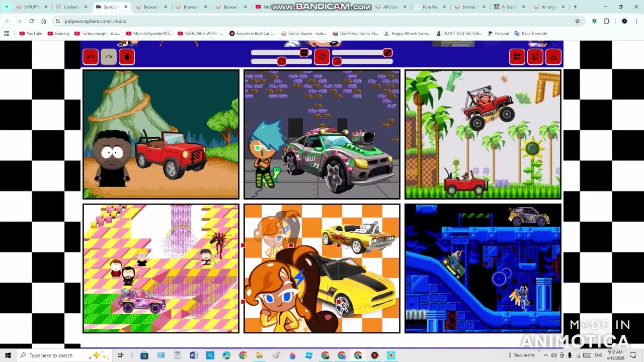Viewport: 644px width, 362px height.
Task: Open the MonsterSpeeder407 bookmark
Action: 149,33
